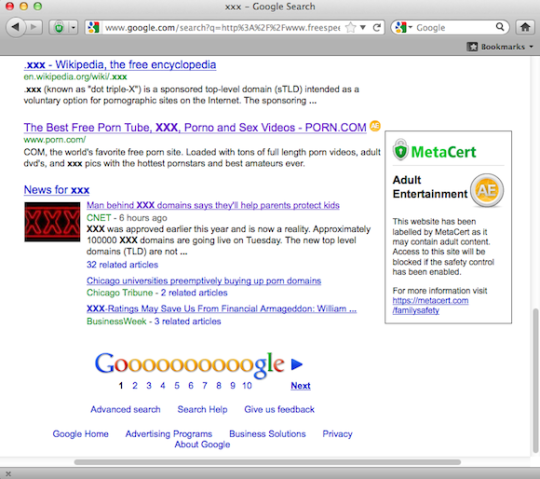Click the blue next-page arrow icon
The height and width of the screenshot is (479, 540).
pyautogui.click(x=297, y=364)
